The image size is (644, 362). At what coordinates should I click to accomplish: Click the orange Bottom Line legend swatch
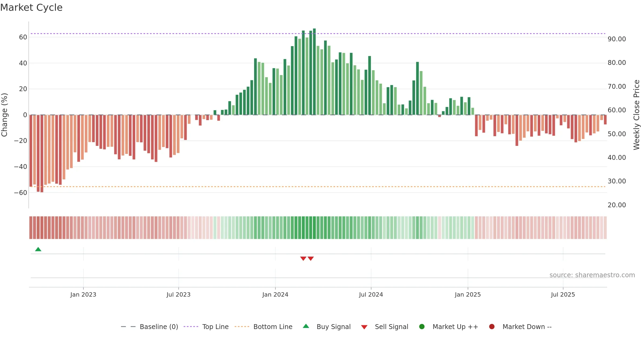(242, 327)
